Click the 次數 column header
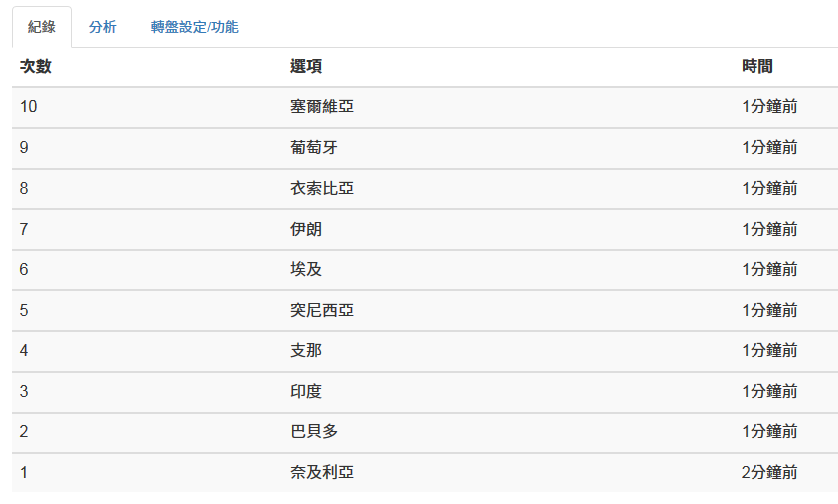The width and height of the screenshot is (838, 504). [35, 66]
